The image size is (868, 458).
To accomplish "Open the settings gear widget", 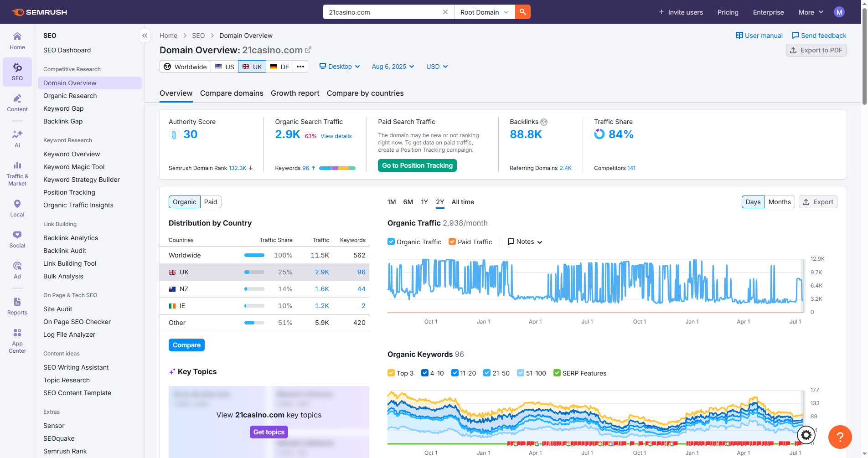I will [x=806, y=435].
